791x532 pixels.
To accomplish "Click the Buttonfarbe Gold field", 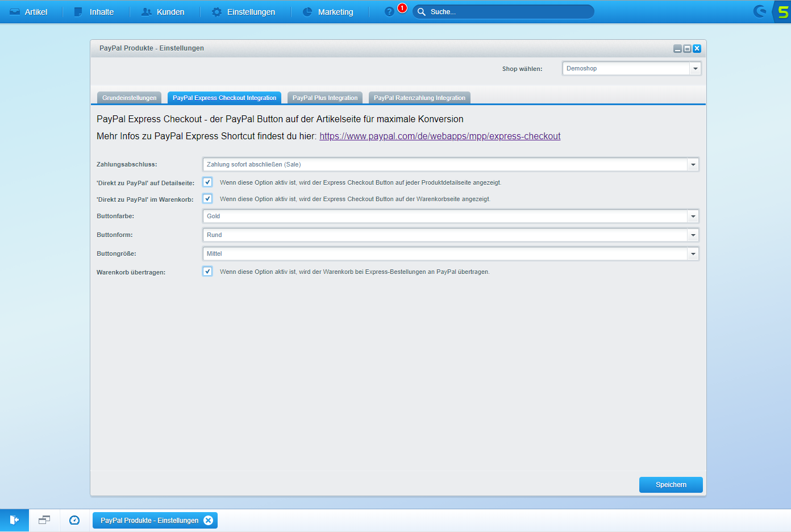I will click(x=445, y=217).
